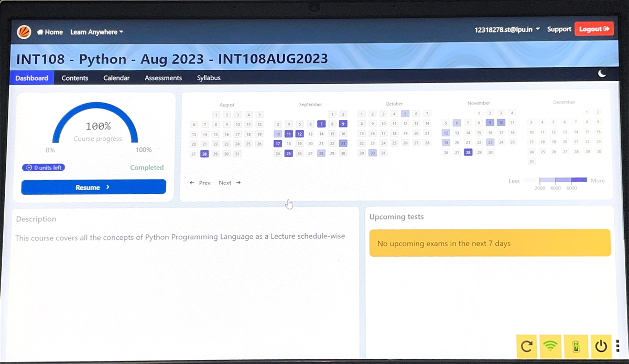Screen dimensions: 629x364
Task: Click the Wi-Fi status icon
Action: (x=550, y=346)
